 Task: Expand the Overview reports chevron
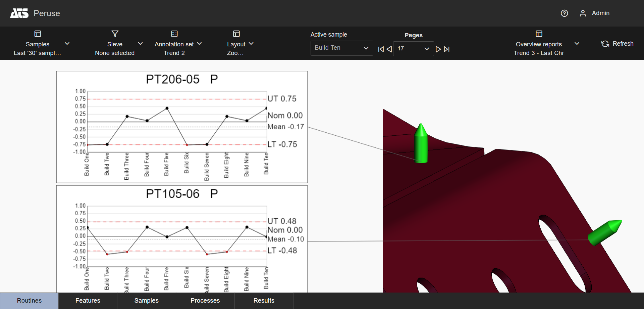(x=577, y=44)
